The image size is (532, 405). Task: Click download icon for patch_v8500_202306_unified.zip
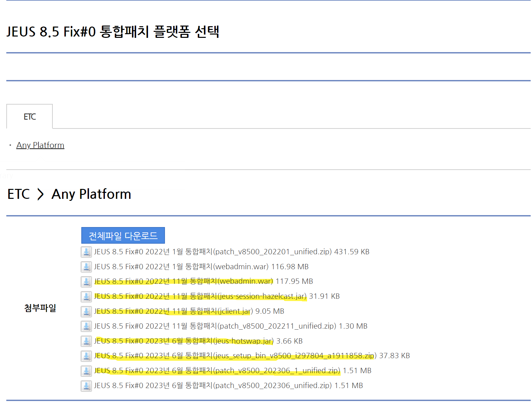point(86,386)
